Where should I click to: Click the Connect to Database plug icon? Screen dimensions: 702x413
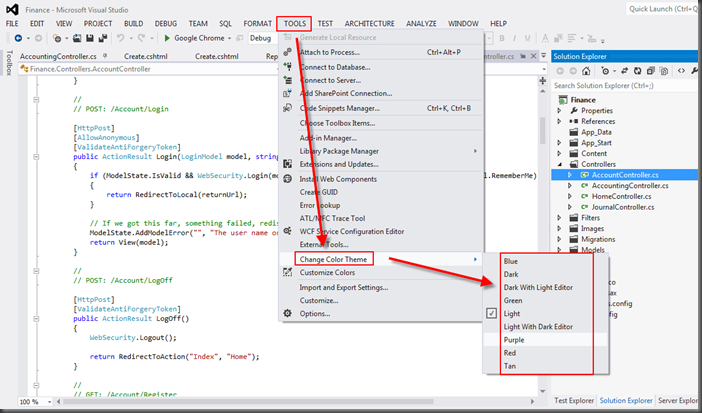point(287,67)
